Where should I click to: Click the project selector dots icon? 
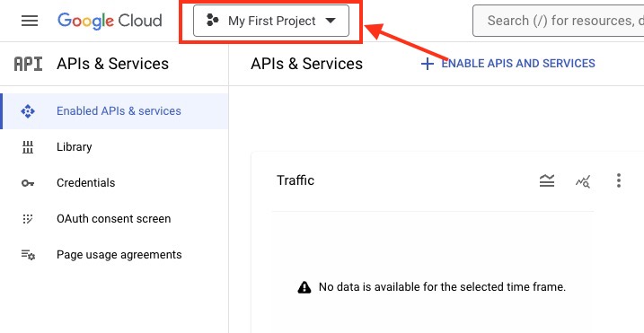pyautogui.click(x=212, y=20)
